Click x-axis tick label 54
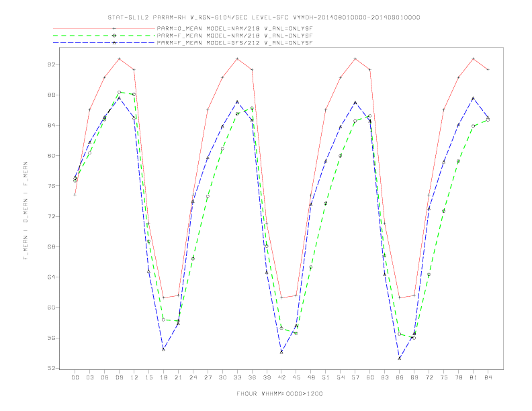Viewport: 532px width, 411px height. point(341,377)
